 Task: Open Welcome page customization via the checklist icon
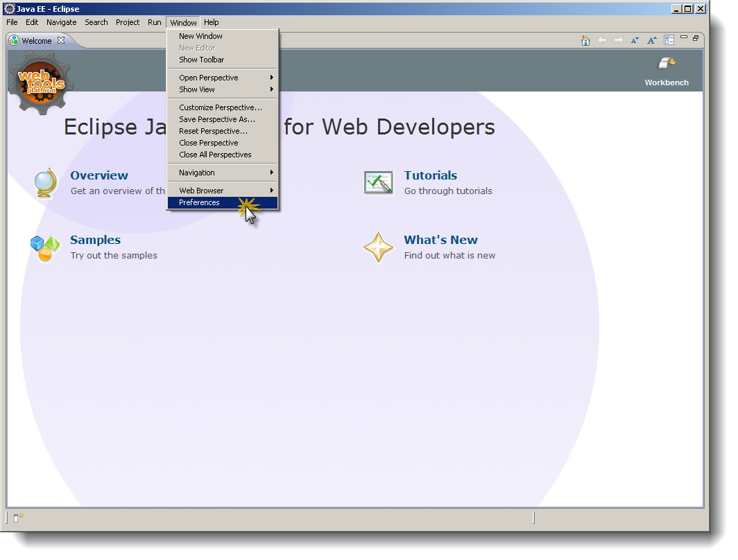(669, 40)
